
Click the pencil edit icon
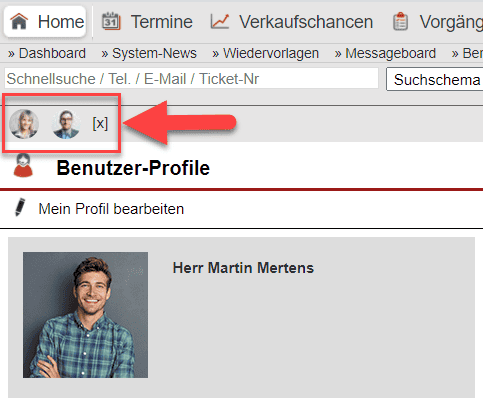pos(20,207)
